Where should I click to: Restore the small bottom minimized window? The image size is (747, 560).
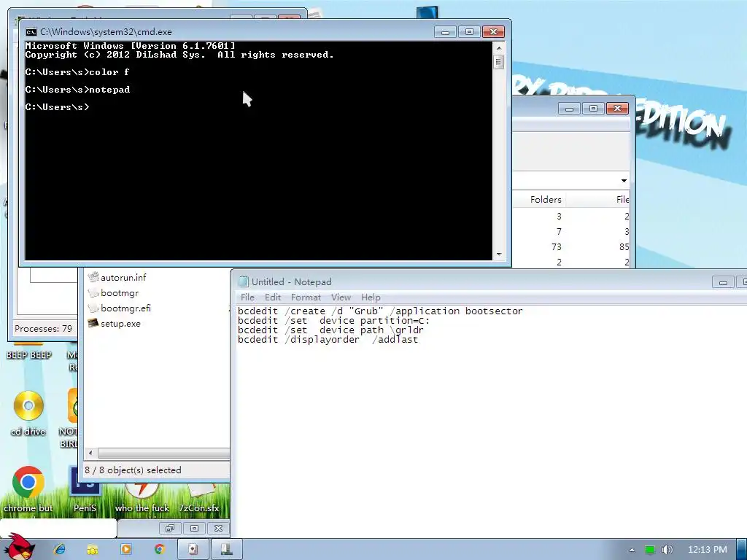[x=170, y=528]
